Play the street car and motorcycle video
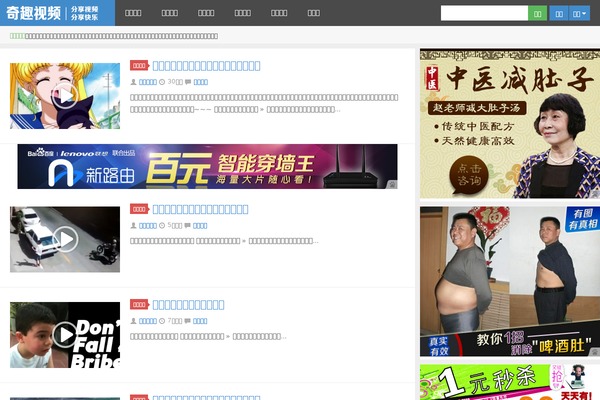This screenshot has width=600, height=400. (65, 239)
